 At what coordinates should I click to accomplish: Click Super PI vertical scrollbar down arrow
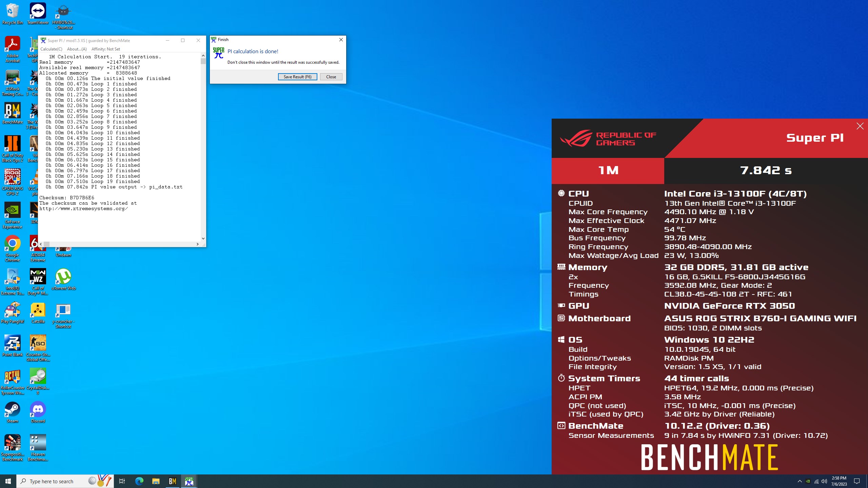203,239
